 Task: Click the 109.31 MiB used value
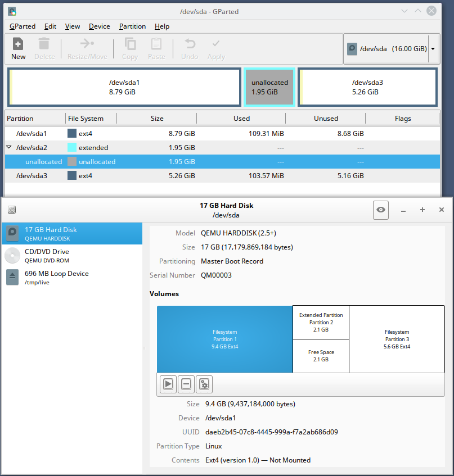pos(266,133)
